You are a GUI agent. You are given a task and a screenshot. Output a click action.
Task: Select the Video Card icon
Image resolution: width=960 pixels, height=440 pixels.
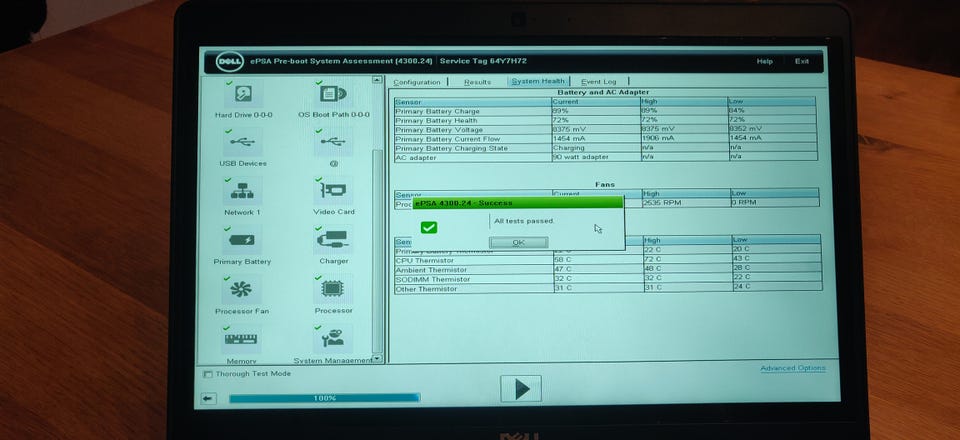tap(334, 191)
